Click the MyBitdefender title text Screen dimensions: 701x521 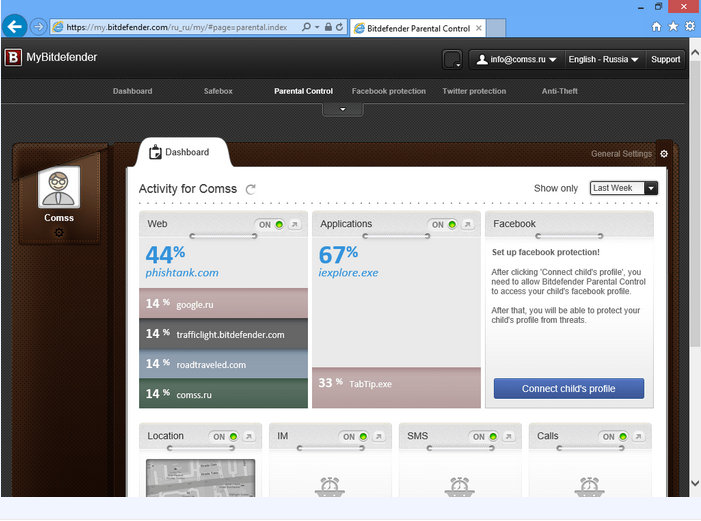pos(62,57)
